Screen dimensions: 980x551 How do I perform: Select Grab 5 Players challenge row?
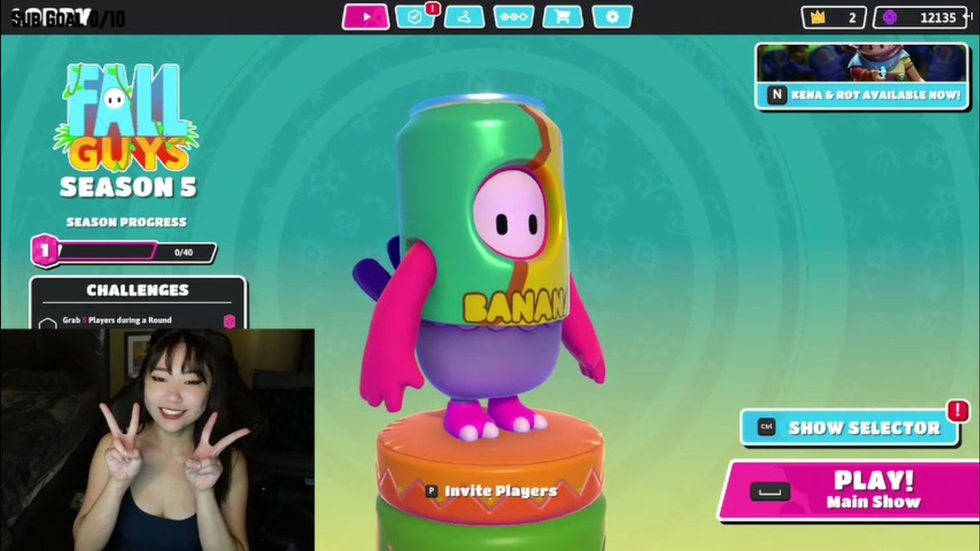tap(138, 320)
